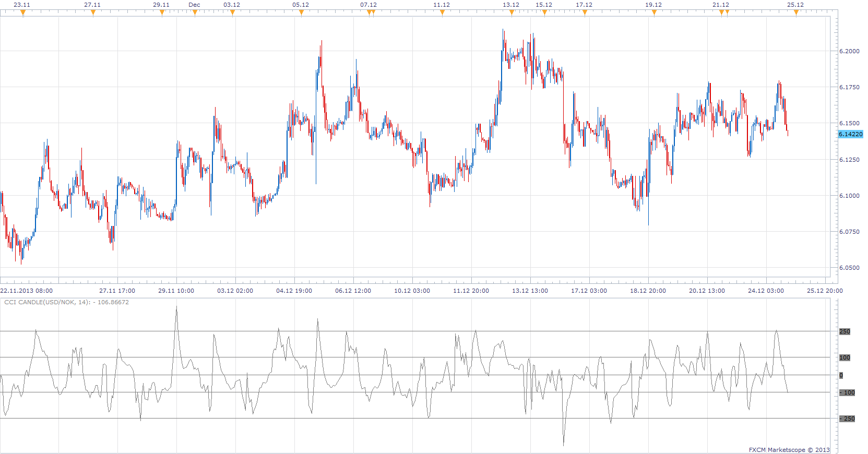Select the orange marker below 29.11
Screen dimensions: 868x454
(162, 13)
